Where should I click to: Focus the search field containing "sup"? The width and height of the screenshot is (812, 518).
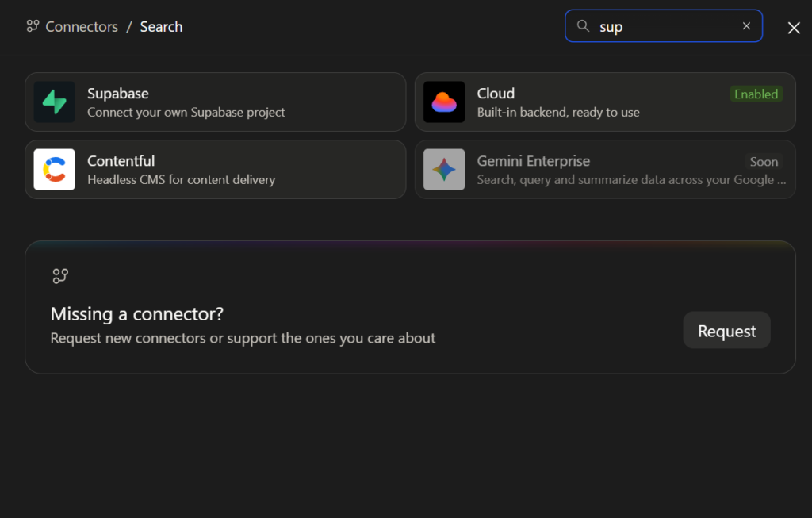664,26
